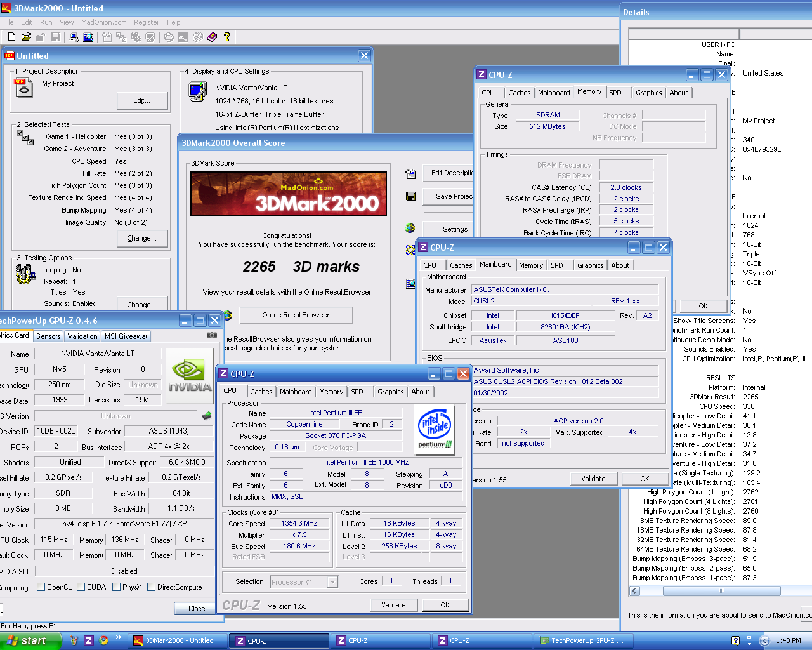The height and width of the screenshot is (650, 812).
Task: Switch to TechPowerUp GPU-Z taskbar button
Action: 584,640
